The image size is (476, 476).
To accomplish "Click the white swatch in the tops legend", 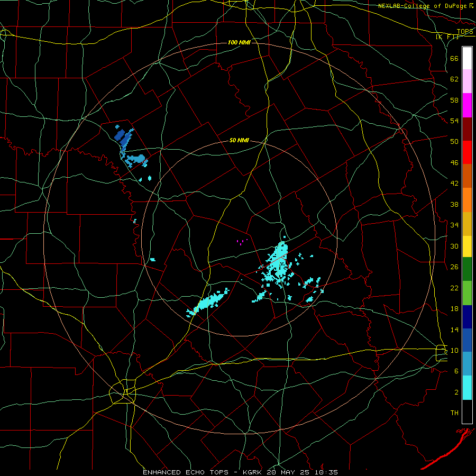I will (467, 58).
